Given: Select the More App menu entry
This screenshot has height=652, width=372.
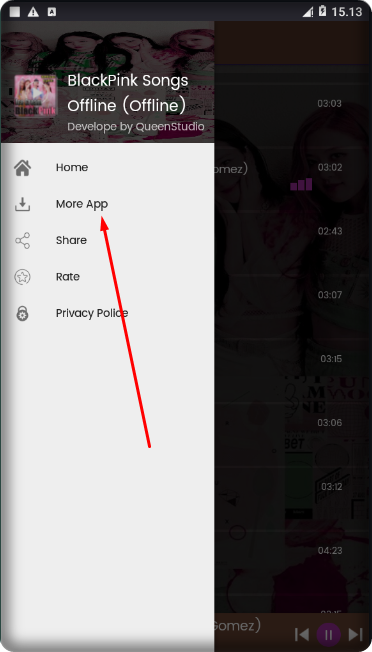Looking at the screenshot, I should [x=108, y=204].
